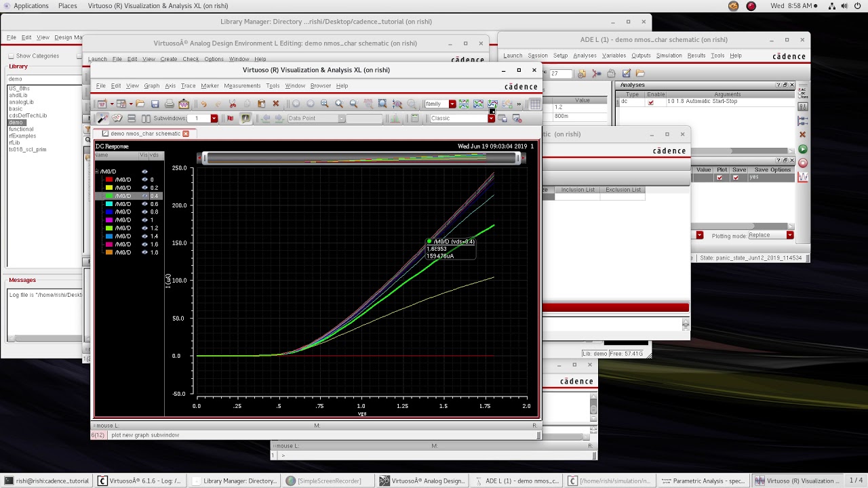Collapse the /M0/D trace tree group

tap(97, 171)
